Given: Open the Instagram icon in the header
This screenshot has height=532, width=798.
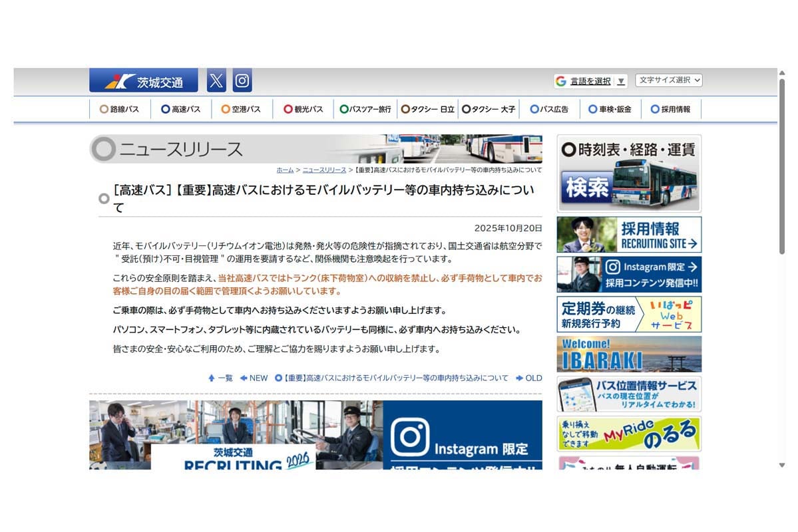Looking at the screenshot, I should point(241,80).
